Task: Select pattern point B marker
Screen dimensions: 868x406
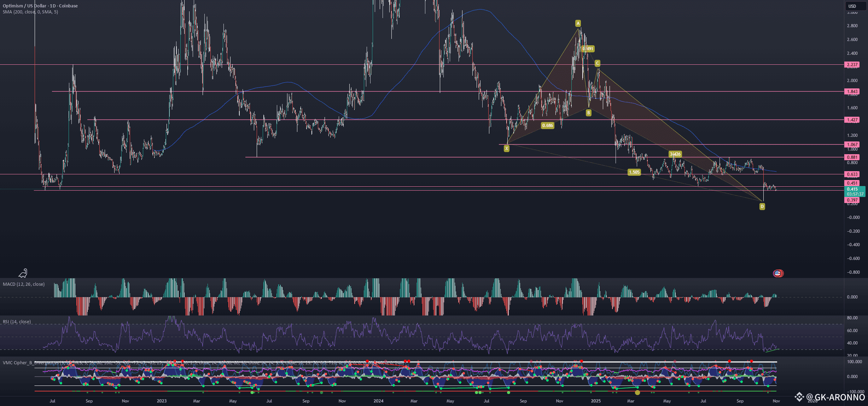Action: (x=588, y=113)
